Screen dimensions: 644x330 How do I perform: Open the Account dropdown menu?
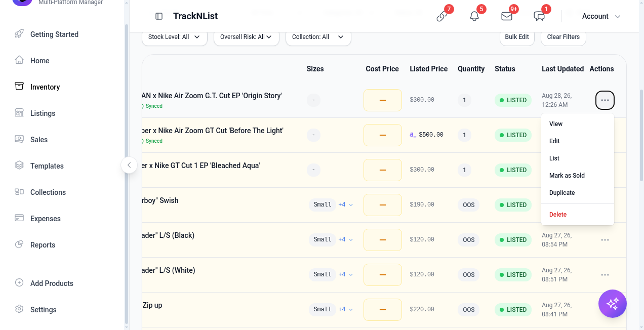click(601, 16)
